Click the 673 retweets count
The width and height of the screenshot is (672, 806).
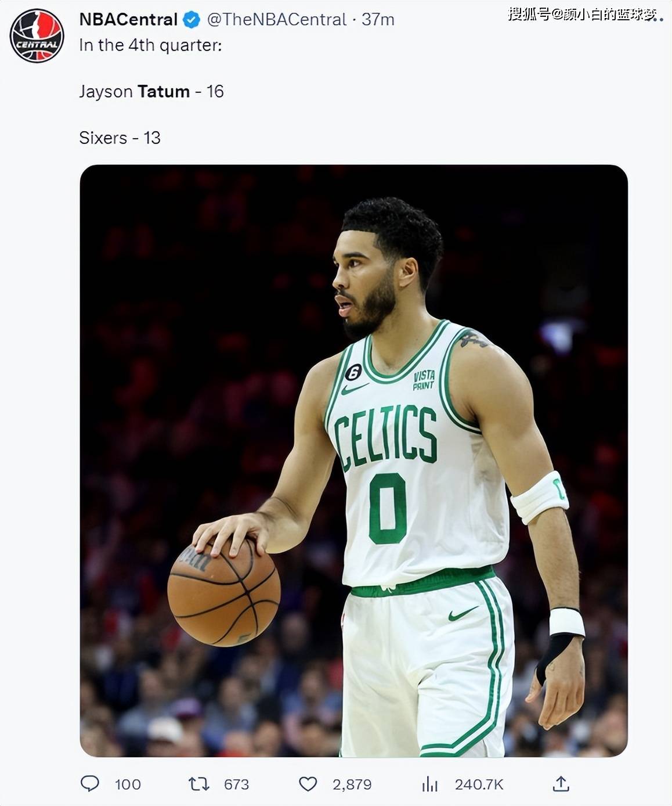coord(236,785)
